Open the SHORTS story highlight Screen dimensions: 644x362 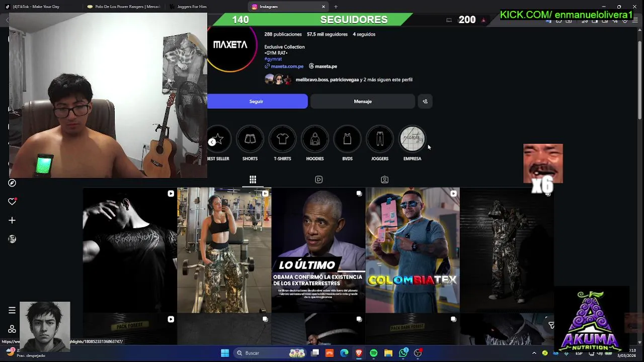250,143
